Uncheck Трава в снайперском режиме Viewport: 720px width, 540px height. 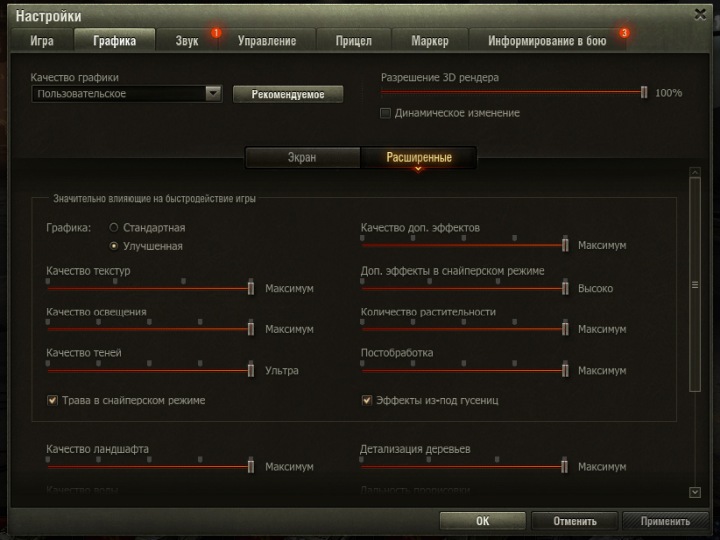52,400
